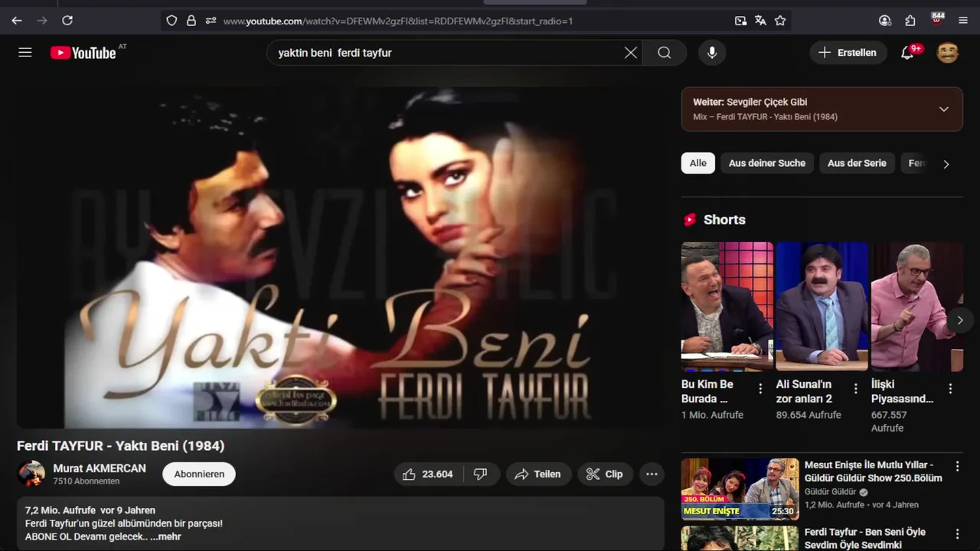Open the Güldür Güldür channel link

click(x=831, y=492)
